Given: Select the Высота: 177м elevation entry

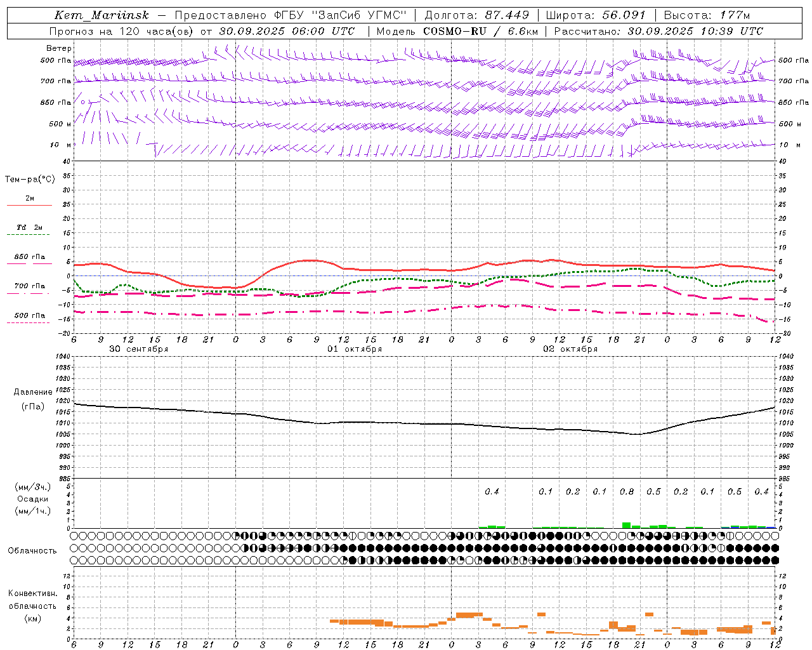Looking at the screenshot, I should click(x=707, y=15).
